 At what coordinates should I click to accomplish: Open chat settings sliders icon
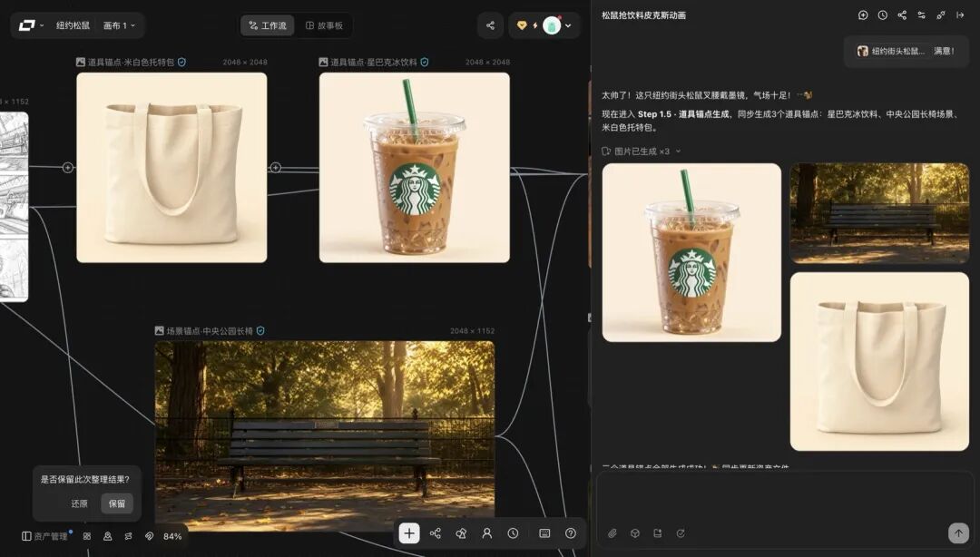[x=921, y=15]
